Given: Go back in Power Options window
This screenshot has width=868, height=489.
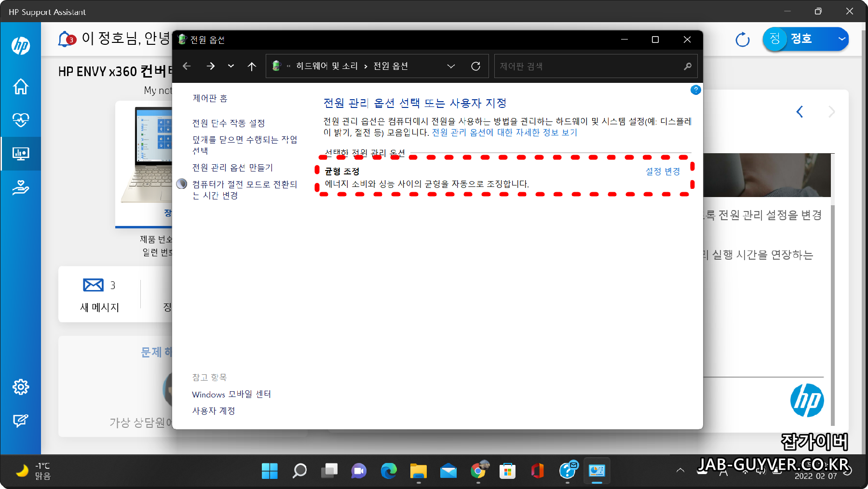Looking at the screenshot, I should [187, 66].
